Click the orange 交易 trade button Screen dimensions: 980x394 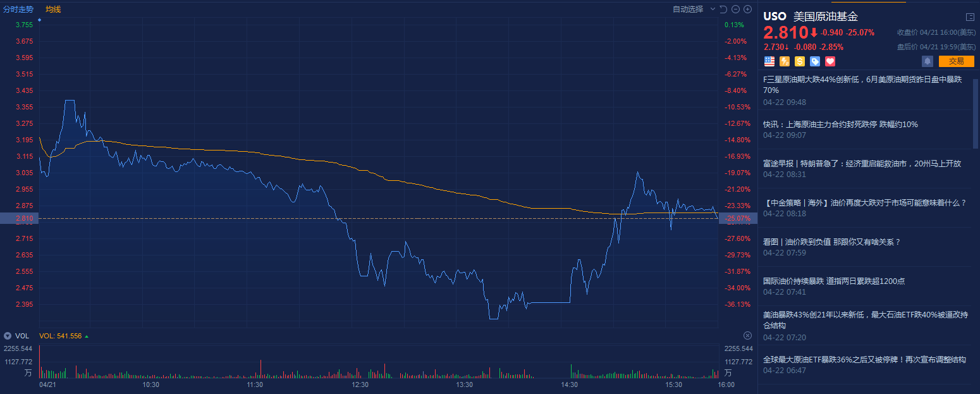(x=956, y=61)
